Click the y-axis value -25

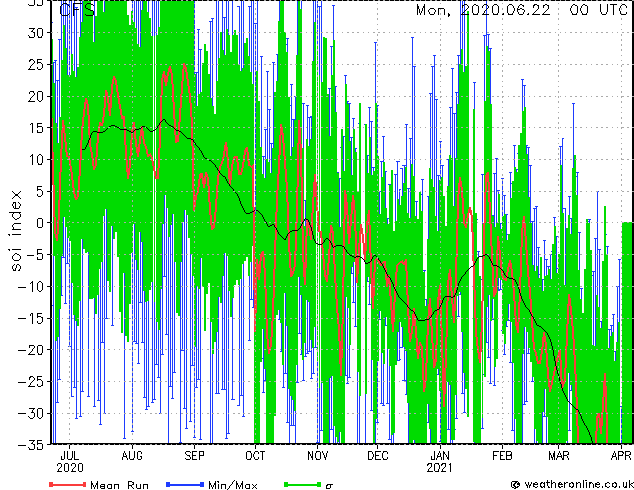click(x=31, y=382)
